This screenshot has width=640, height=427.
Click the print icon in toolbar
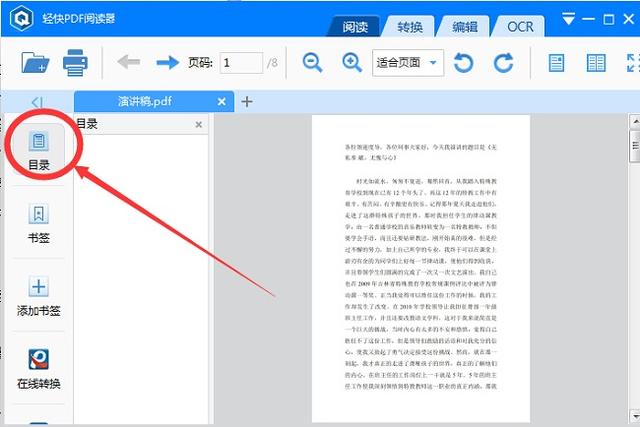[76, 63]
